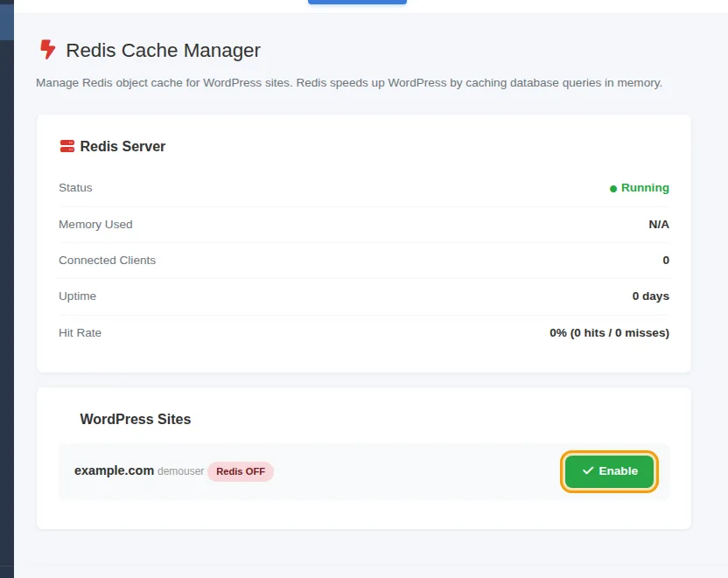Click the Redis Server heading

click(x=122, y=147)
